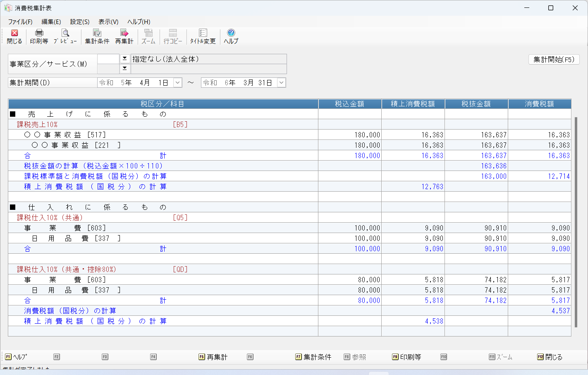This screenshot has width=588, height=375.
Task: Open the lower サービス dropdown arrow
Action: tap(124, 68)
